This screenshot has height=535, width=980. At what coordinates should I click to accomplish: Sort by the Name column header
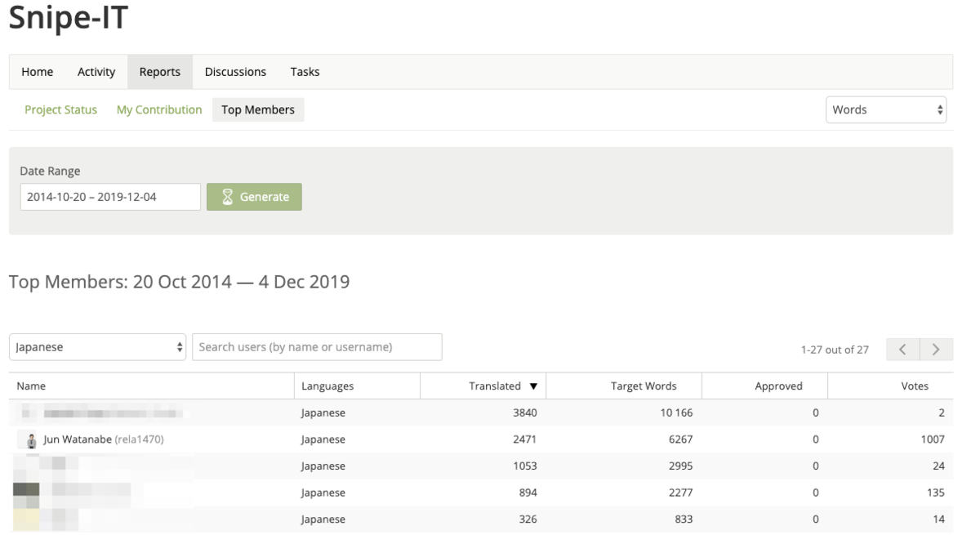coord(31,386)
